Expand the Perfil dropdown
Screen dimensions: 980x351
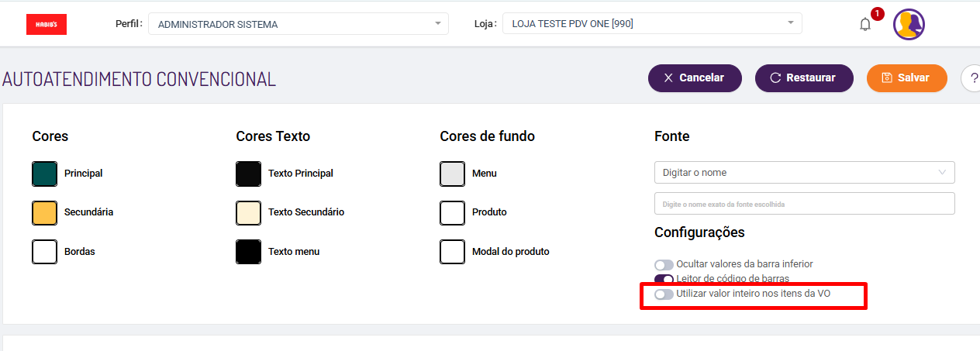pyautogui.click(x=298, y=24)
